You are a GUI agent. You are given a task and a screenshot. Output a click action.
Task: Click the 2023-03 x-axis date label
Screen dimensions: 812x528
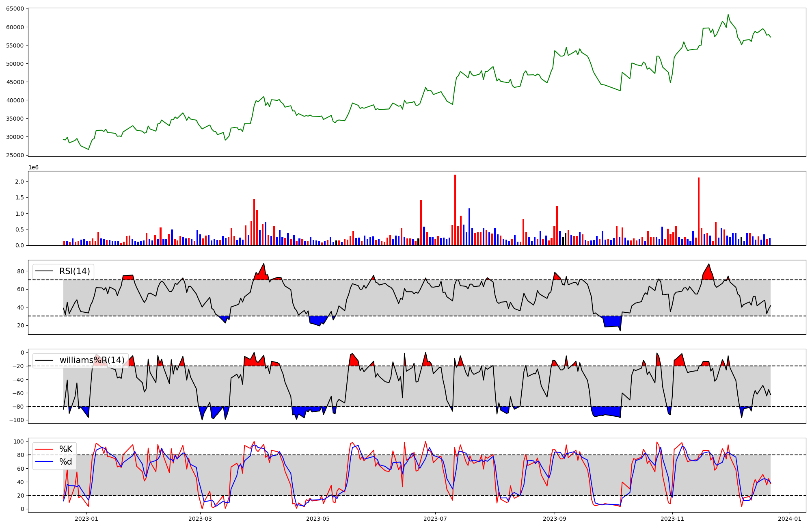(x=200, y=519)
